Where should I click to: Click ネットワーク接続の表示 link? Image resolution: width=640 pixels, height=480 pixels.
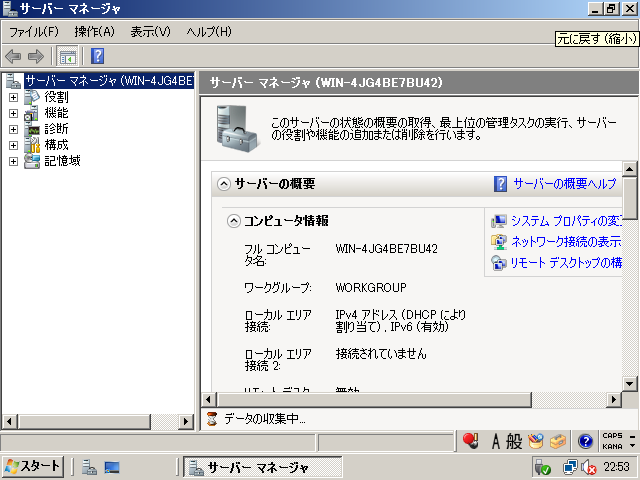(566, 242)
